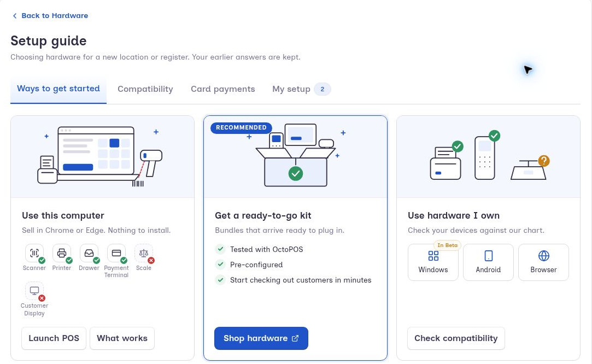Click the Check compatibility button
This screenshot has height=364, width=592.
coord(456,338)
